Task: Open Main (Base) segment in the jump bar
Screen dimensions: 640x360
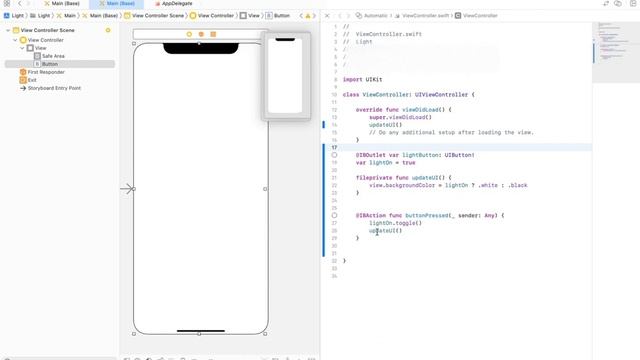Action: click(100, 16)
